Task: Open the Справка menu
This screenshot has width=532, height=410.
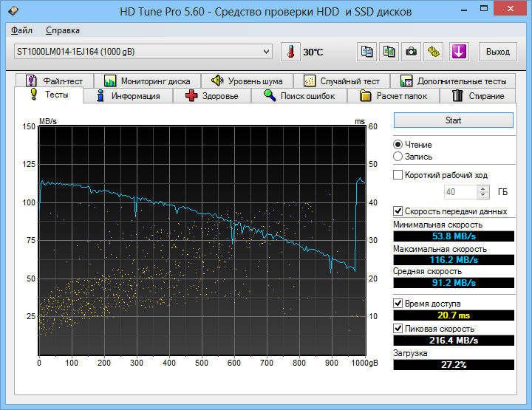Action: tap(63, 30)
